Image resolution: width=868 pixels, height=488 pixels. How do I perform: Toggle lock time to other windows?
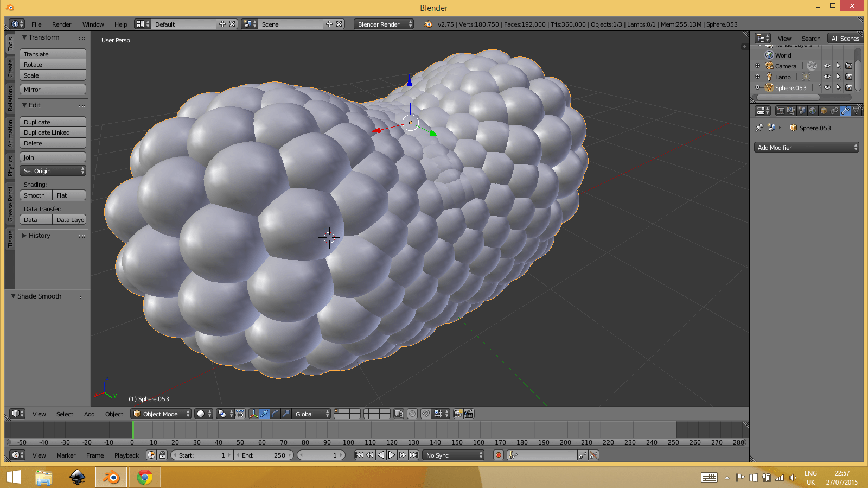point(162,455)
